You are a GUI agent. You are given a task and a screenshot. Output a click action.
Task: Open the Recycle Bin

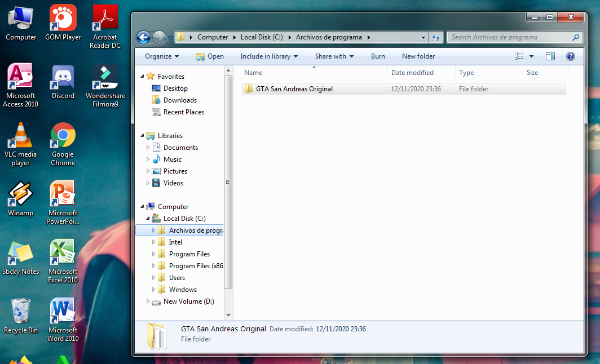pos(21,316)
